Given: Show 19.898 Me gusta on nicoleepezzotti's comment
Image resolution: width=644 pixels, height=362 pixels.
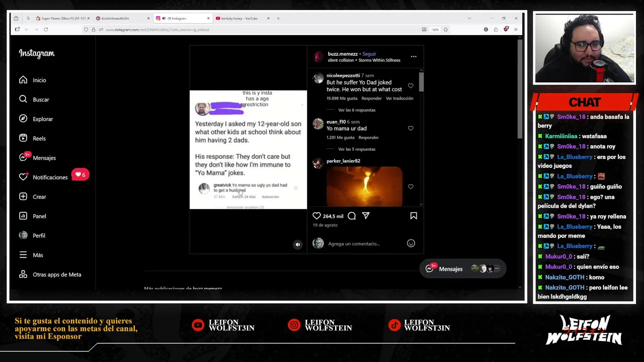Looking at the screenshot, I should pyautogui.click(x=342, y=99).
